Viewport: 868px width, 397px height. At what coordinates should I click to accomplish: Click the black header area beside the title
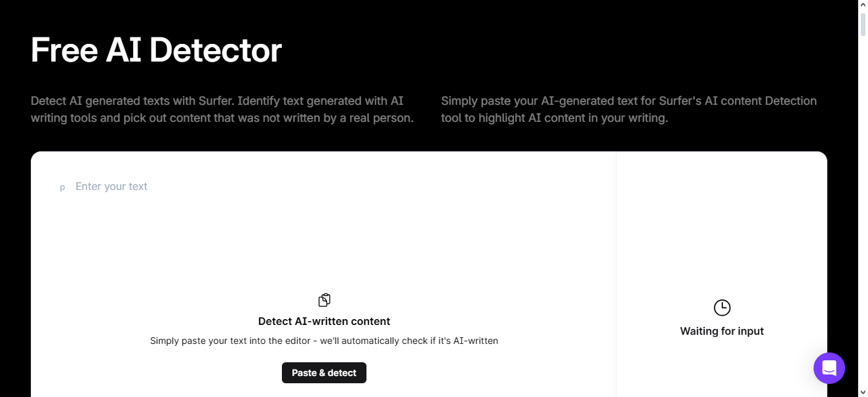(557, 50)
